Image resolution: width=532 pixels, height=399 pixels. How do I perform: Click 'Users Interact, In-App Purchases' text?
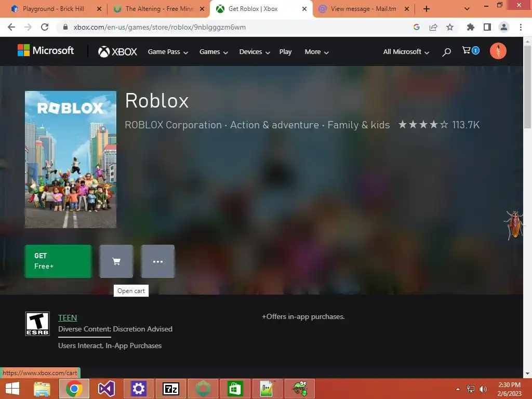(110, 345)
